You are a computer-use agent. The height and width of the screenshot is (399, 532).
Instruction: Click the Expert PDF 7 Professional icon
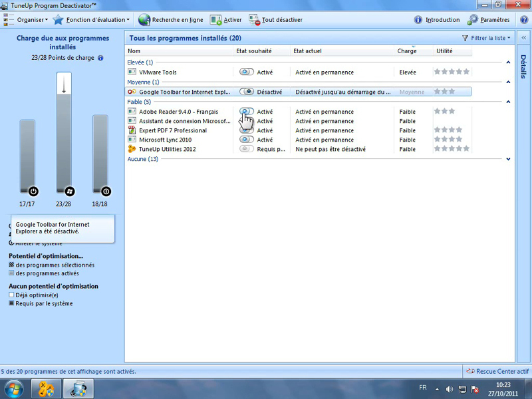(132, 130)
